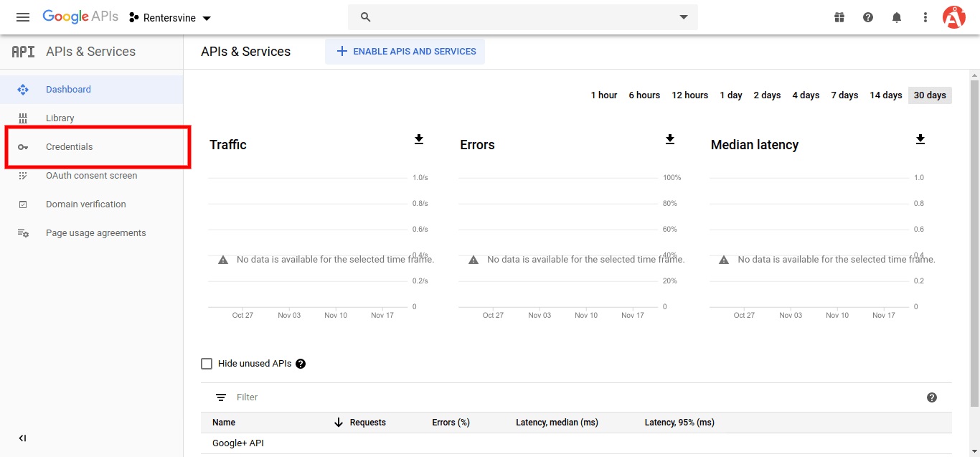The height and width of the screenshot is (457, 980).
Task: Expand the search bar dropdown arrow
Action: pyautogui.click(x=682, y=17)
